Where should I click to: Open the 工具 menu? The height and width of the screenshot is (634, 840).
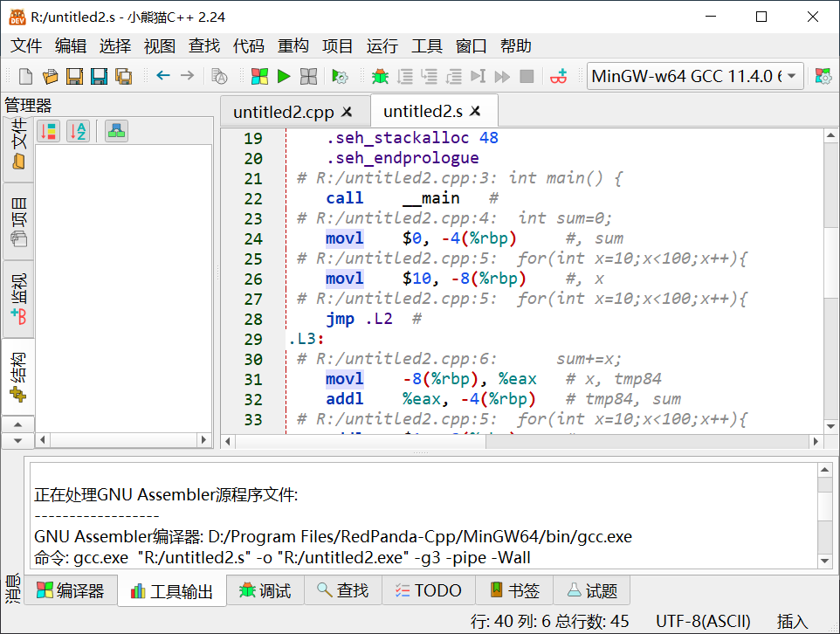[x=426, y=46]
